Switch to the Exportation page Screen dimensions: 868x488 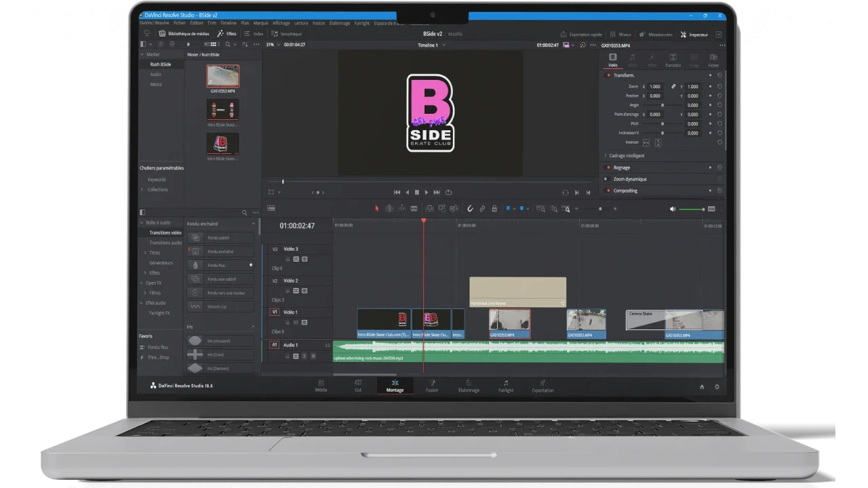[542, 386]
